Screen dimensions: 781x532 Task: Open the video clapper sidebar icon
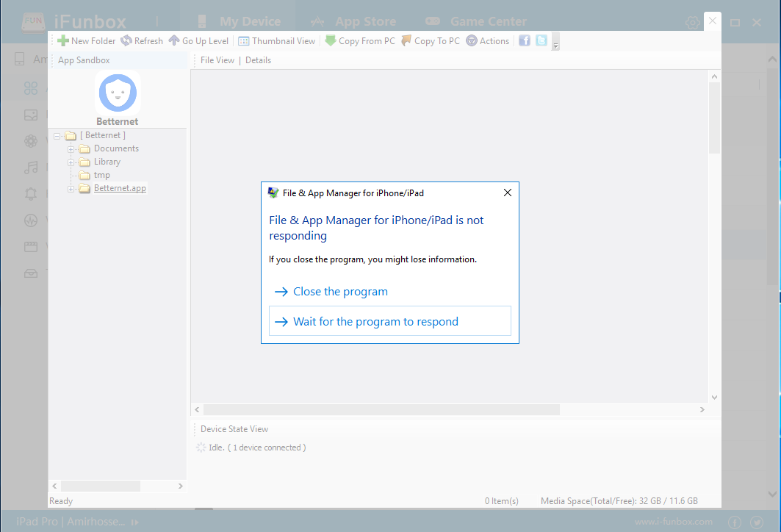click(x=31, y=247)
